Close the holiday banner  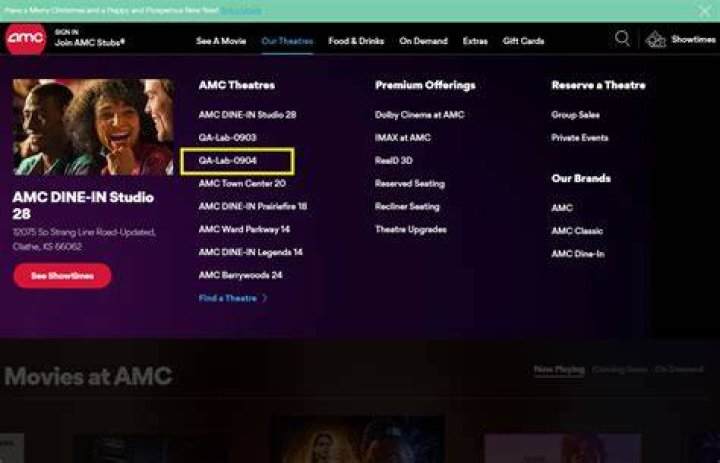click(705, 11)
